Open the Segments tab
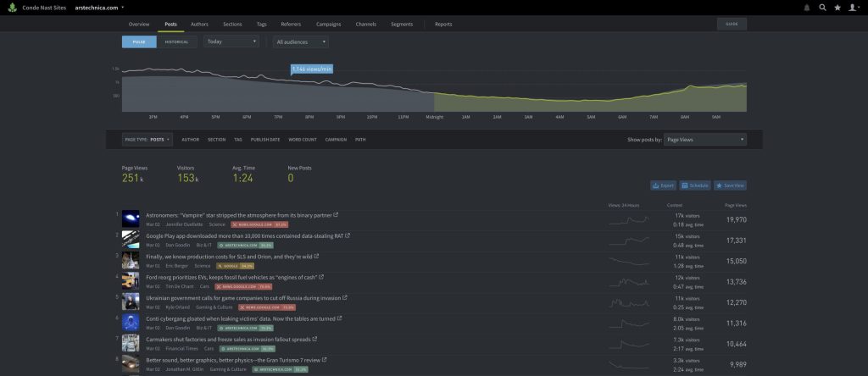868x376 pixels. pyautogui.click(x=402, y=25)
